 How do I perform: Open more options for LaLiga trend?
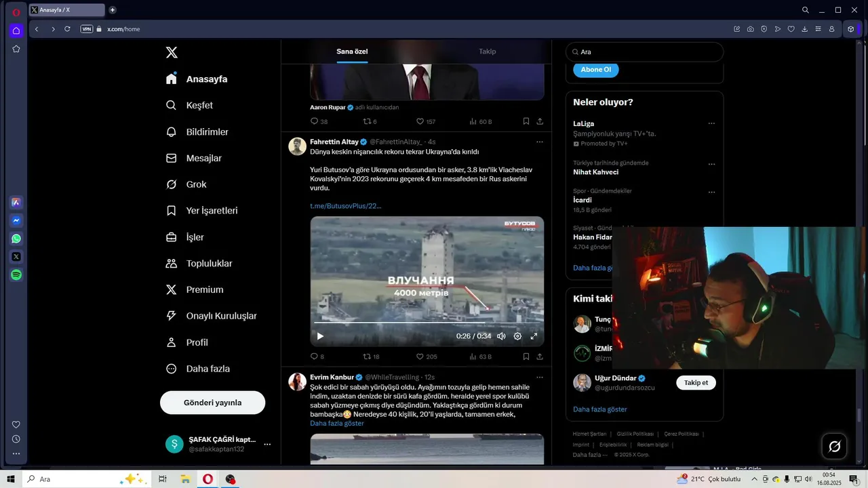[x=711, y=123]
